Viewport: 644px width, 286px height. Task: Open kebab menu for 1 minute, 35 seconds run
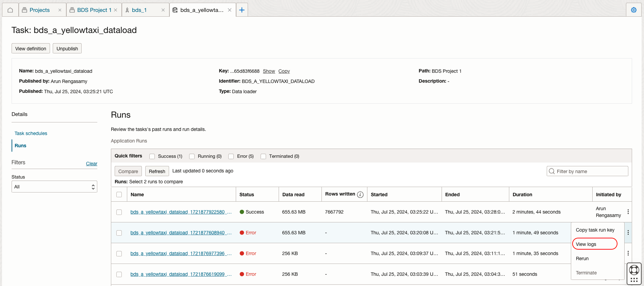coord(628,253)
